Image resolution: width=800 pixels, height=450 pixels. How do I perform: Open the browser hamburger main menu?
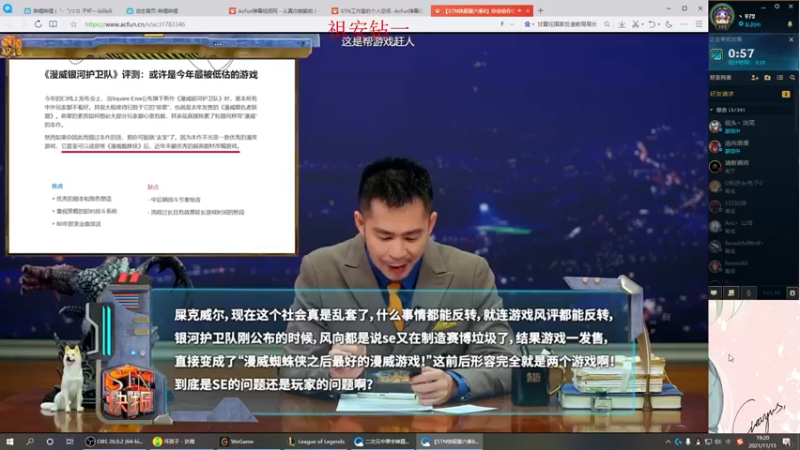pos(699,24)
